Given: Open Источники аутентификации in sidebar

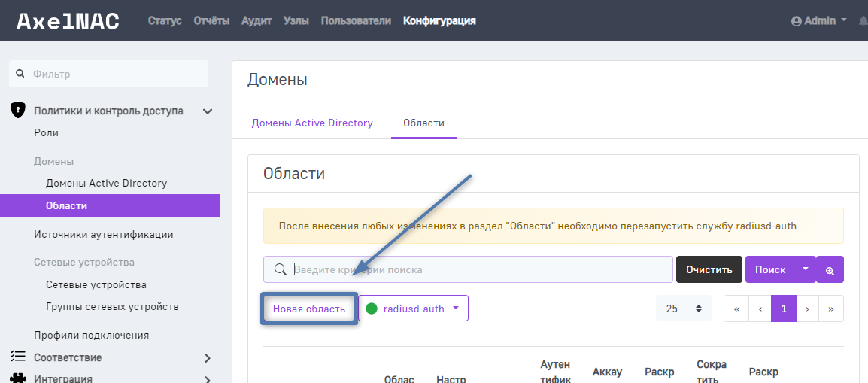Looking at the screenshot, I should pos(104,234).
